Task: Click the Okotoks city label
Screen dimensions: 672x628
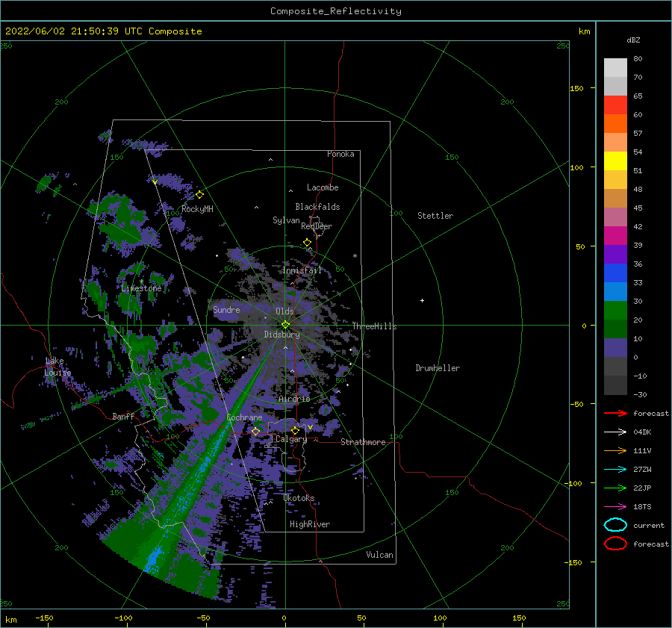Action: [299, 499]
